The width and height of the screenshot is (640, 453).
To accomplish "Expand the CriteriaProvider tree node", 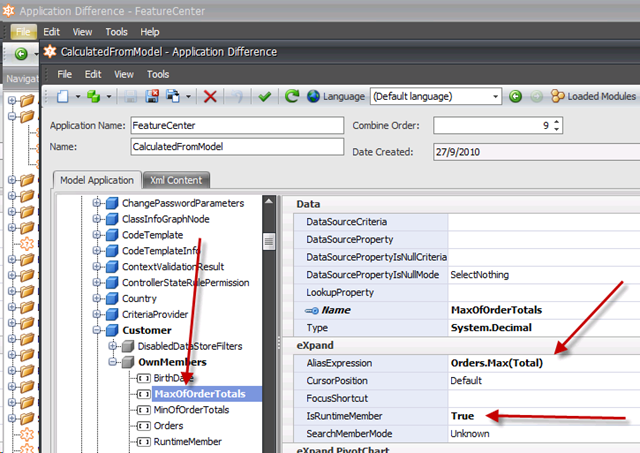I will point(96,314).
